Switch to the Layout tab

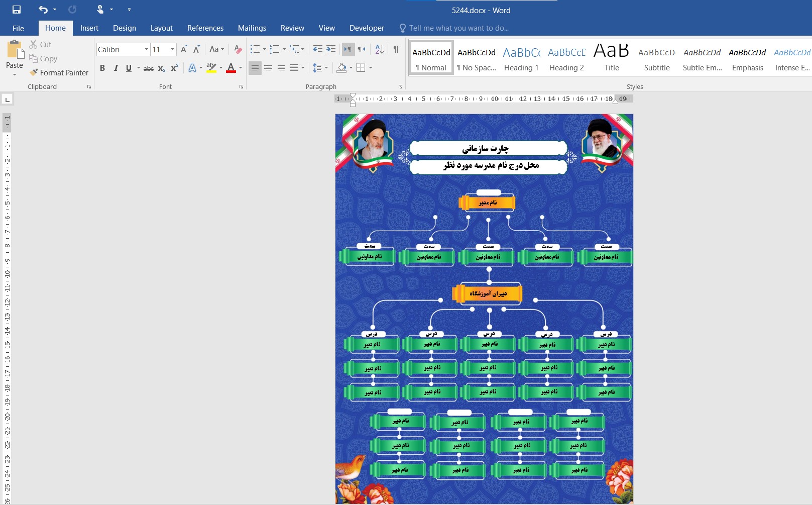pyautogui.click(x=162, y=28)
